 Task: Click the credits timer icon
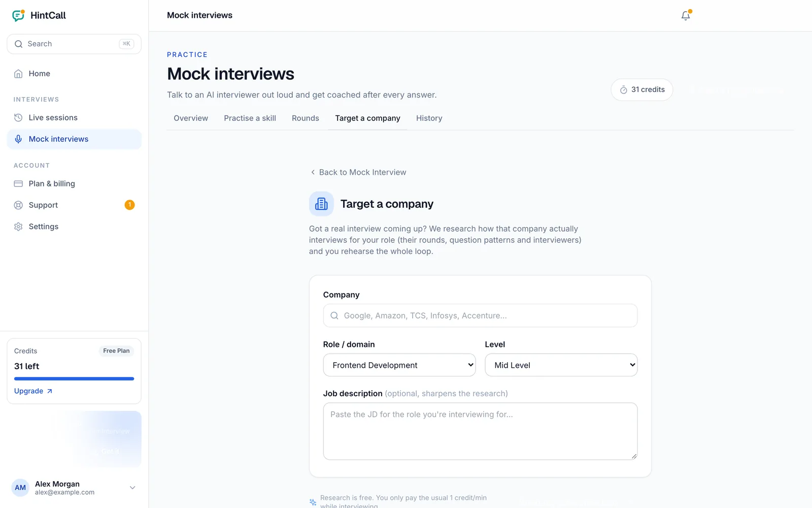pos(623,90)
